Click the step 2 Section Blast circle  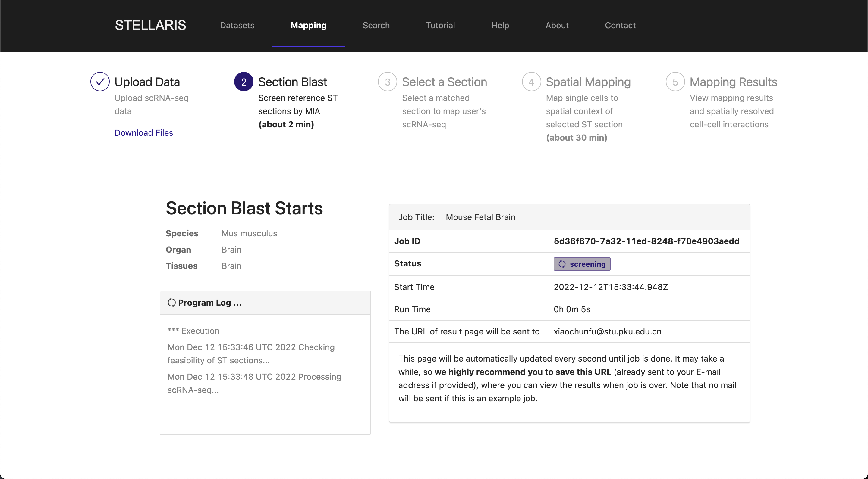point(244,82)
